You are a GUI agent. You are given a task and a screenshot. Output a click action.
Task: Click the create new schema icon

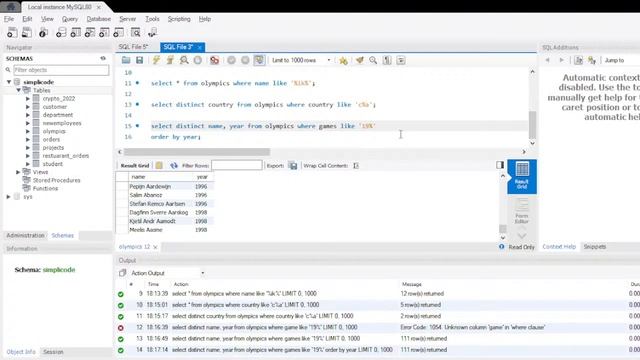click(x=61, y=33)
